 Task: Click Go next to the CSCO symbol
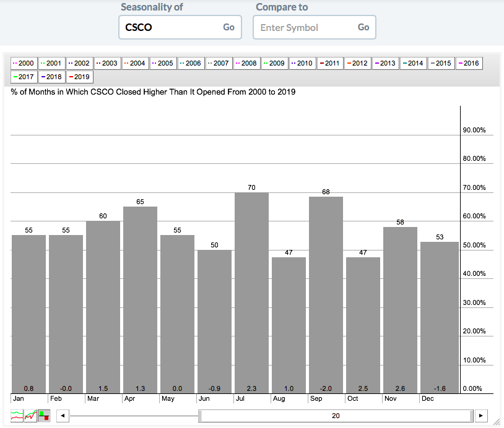coord(228,27)
